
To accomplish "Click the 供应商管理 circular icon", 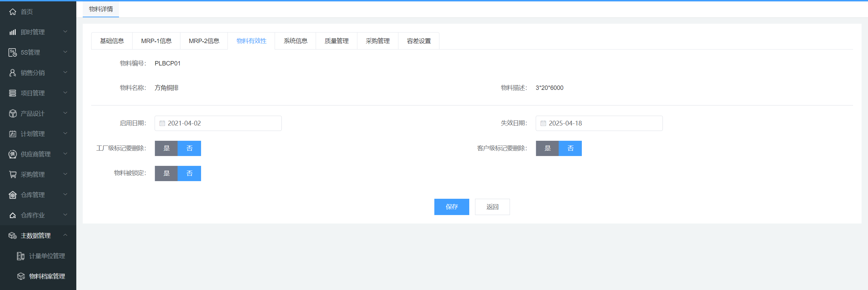I will point(13,154).
